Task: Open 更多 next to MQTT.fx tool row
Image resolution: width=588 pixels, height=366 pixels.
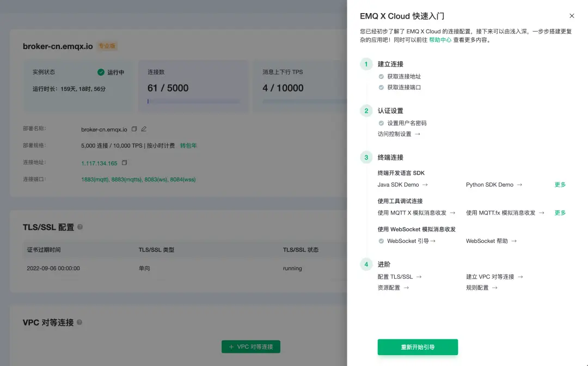Action: click(x=560, y=212)
